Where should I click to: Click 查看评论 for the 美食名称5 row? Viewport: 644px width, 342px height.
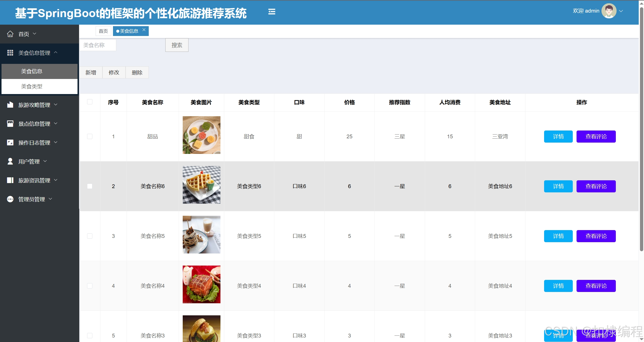click(x=596, y=236)
